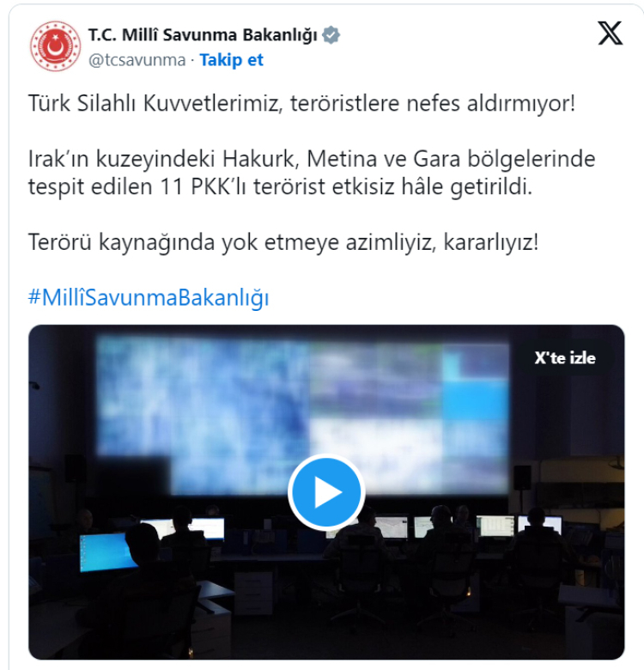This screenshot has height=670, width=644.
Task: Click the blue verified badge icon
Action: click(331, 35)
